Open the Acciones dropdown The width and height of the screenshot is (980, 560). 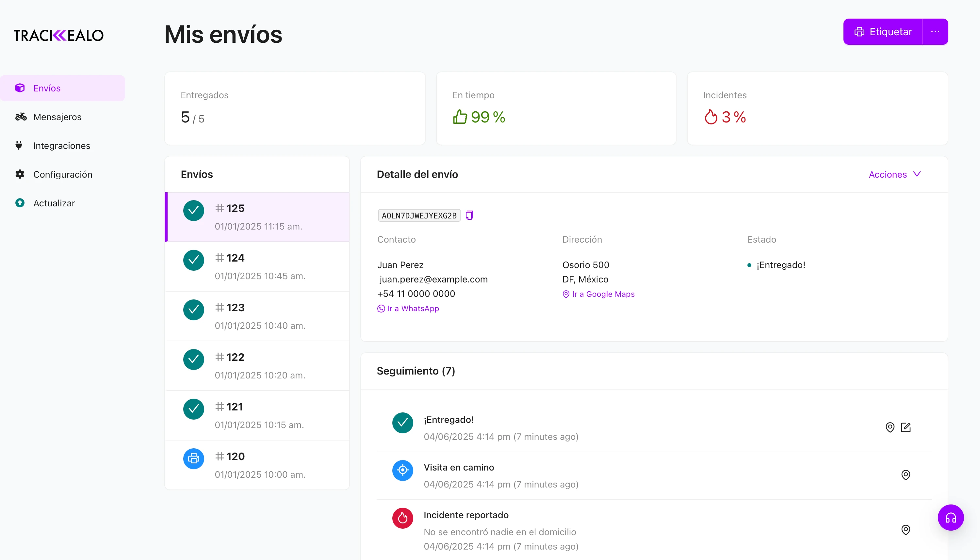[x=895, y=174]
